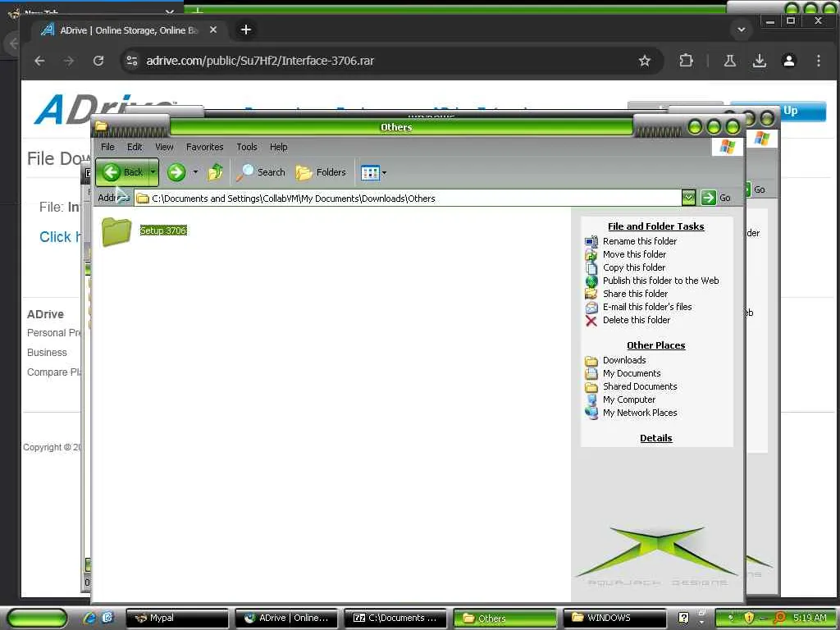Toggle the Folders pane button
Image resolution: width=840 pixels, height=630 pixels.
click(321, 172)
